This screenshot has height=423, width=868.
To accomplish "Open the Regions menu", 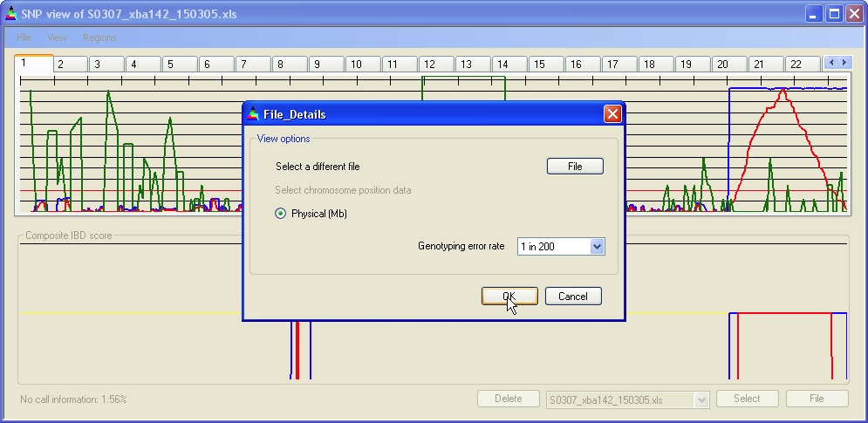I will point(99,38).
